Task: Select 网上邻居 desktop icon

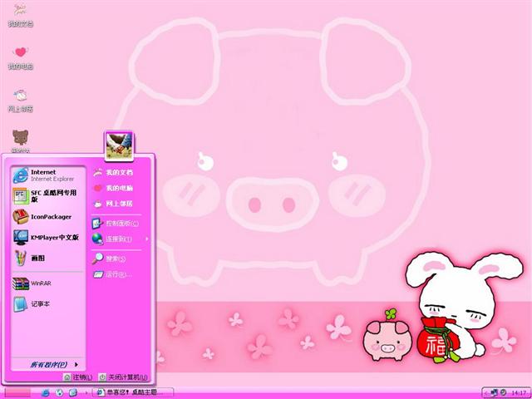Action: click(x=20, y=101)
